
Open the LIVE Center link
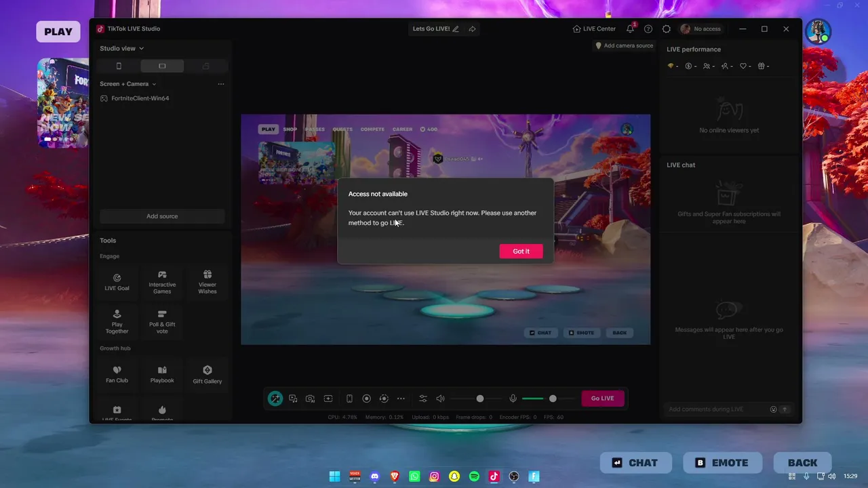[594, 29]
